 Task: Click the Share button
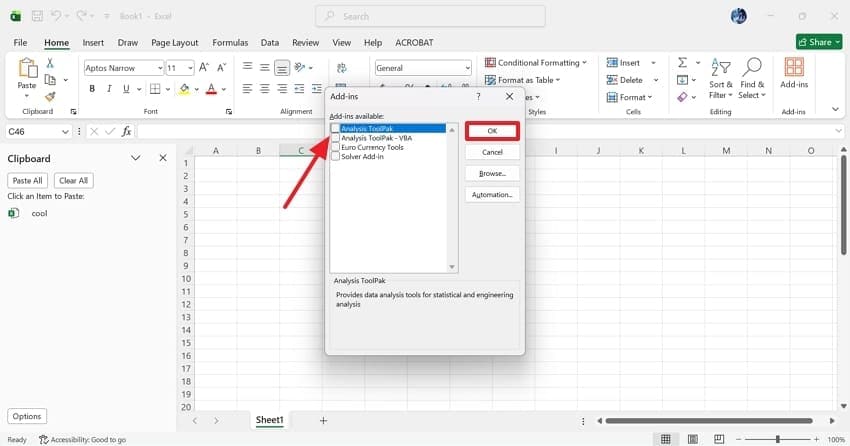click(x=819, y=42)
